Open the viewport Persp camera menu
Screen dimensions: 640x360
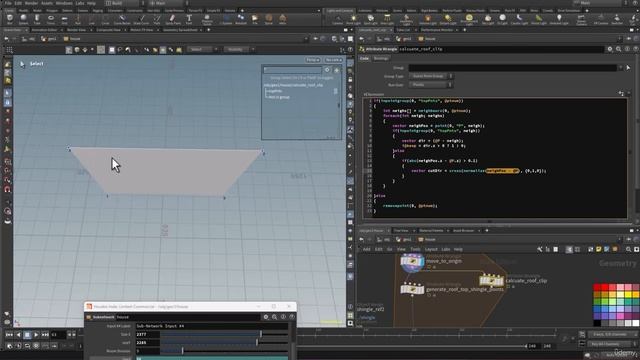[x=313, y=60]
